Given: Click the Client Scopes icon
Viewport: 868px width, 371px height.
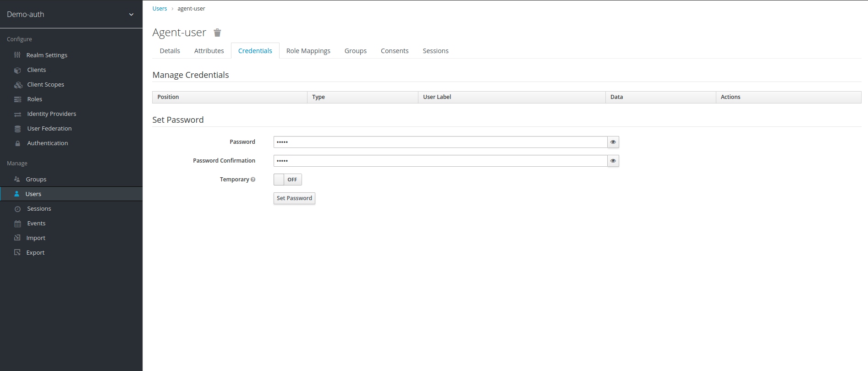Looking at the screenshot, I should 18,85.
